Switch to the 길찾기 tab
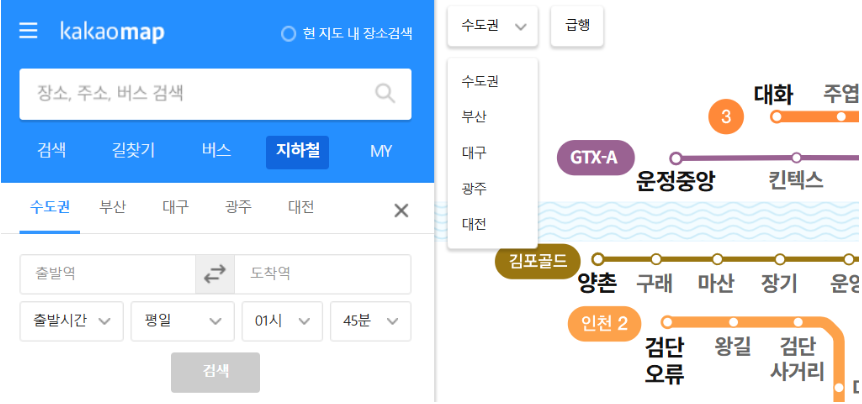Image resolution: width=862 pixels, height=404 pixels. click(133, 151)
